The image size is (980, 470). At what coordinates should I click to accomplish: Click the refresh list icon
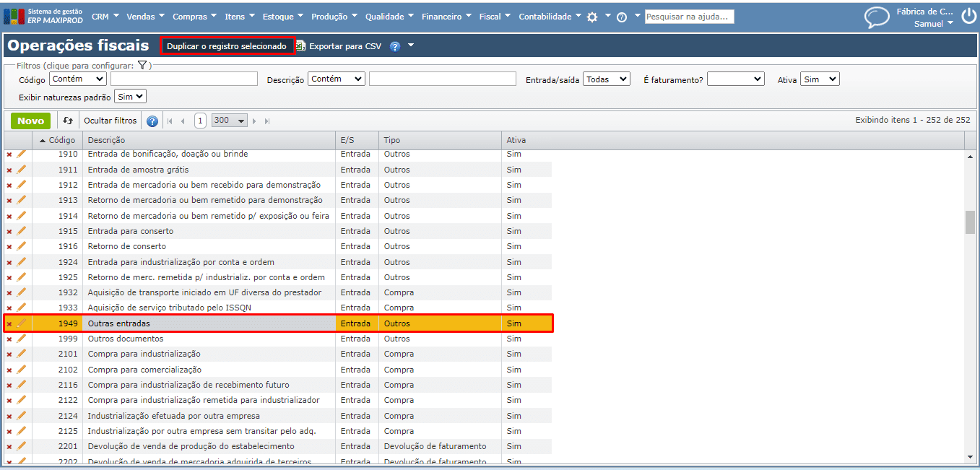coord(68,121)
